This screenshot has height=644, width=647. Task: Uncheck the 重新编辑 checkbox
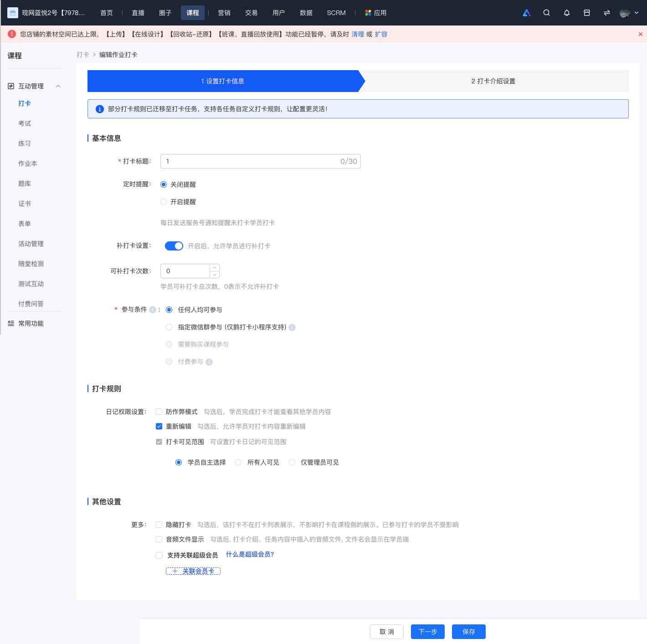(x=159, y=426)
